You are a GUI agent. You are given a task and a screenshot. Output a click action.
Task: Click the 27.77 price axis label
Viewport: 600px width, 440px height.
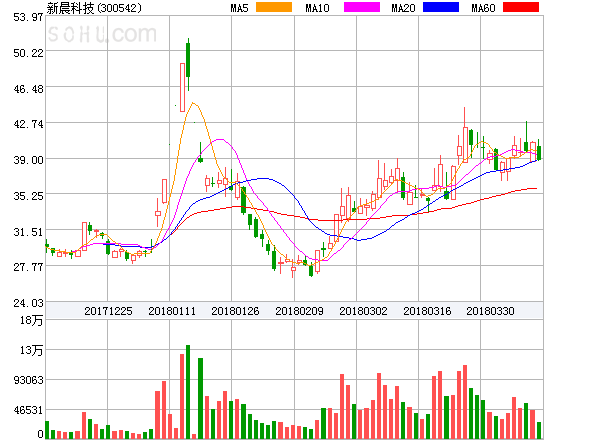tap(28, 267)
